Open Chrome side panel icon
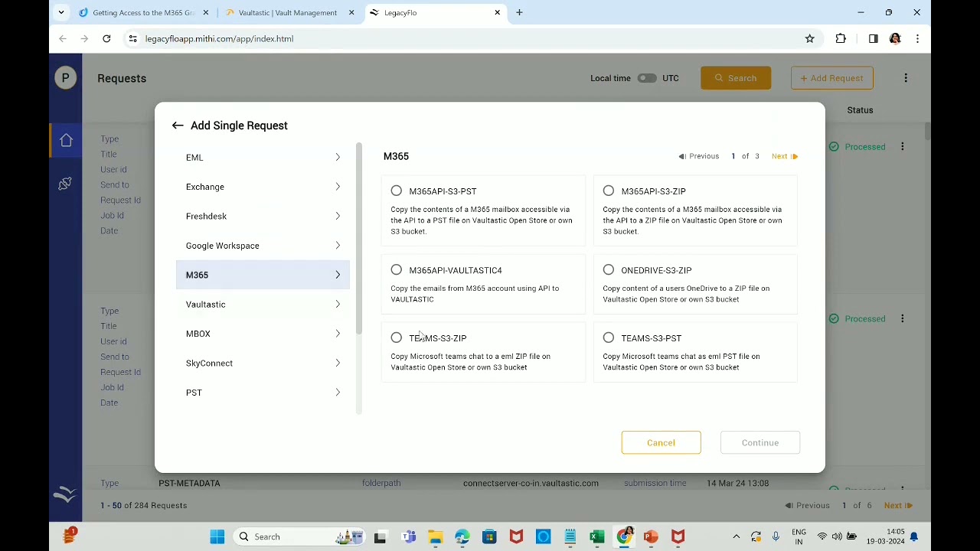This screenshot has height=551, width=980. [x=873, y=39]
